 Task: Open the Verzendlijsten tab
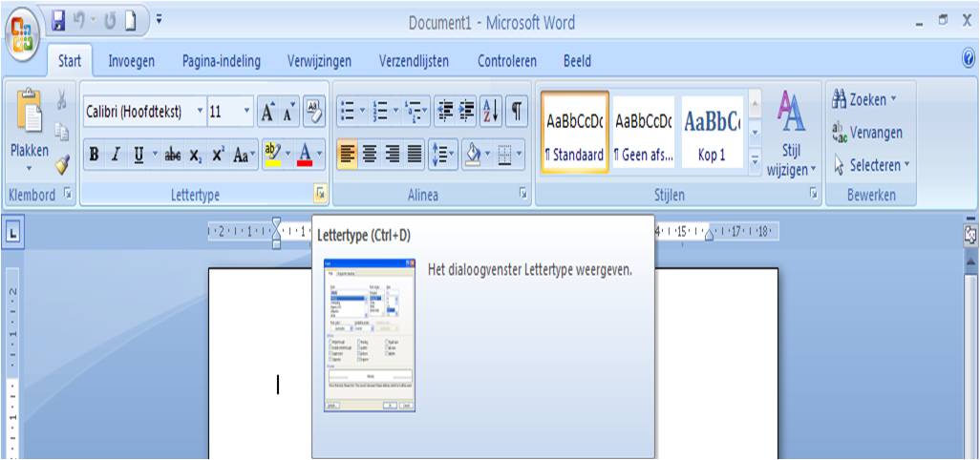click(x=414, y=61)
